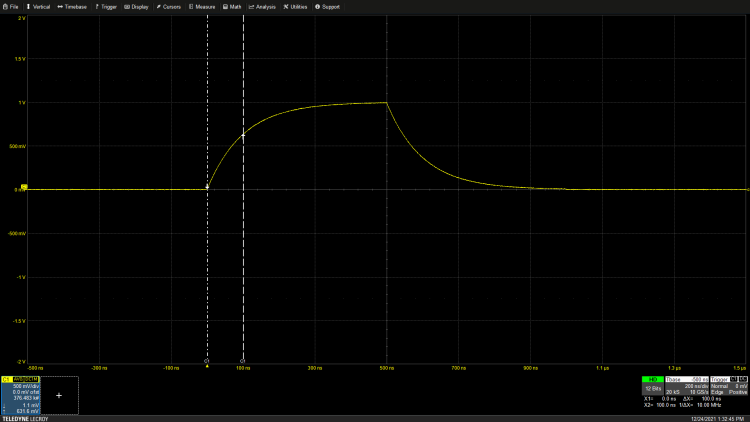Click the green HD 12 Bits indicator

(653, 383)
